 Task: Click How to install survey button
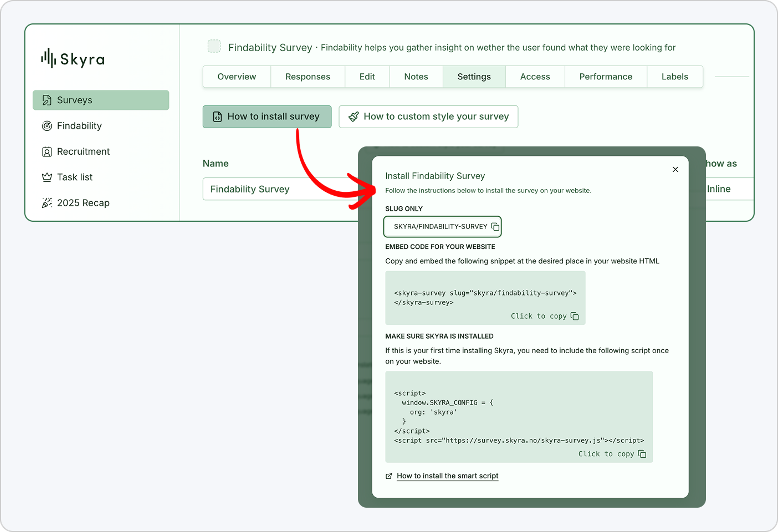[x=267, y=116]
